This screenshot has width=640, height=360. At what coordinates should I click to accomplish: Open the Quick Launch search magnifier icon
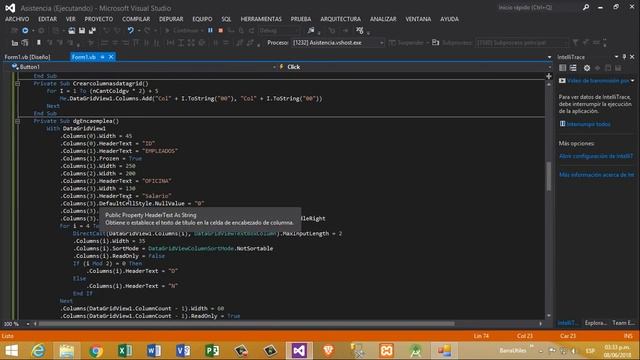(586, 7)
